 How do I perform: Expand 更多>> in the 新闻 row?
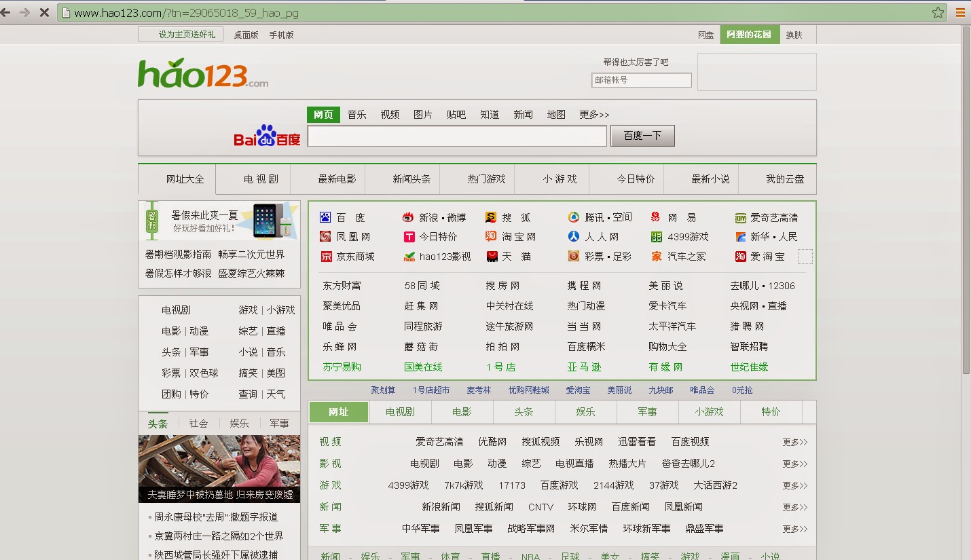pos(794,507)
